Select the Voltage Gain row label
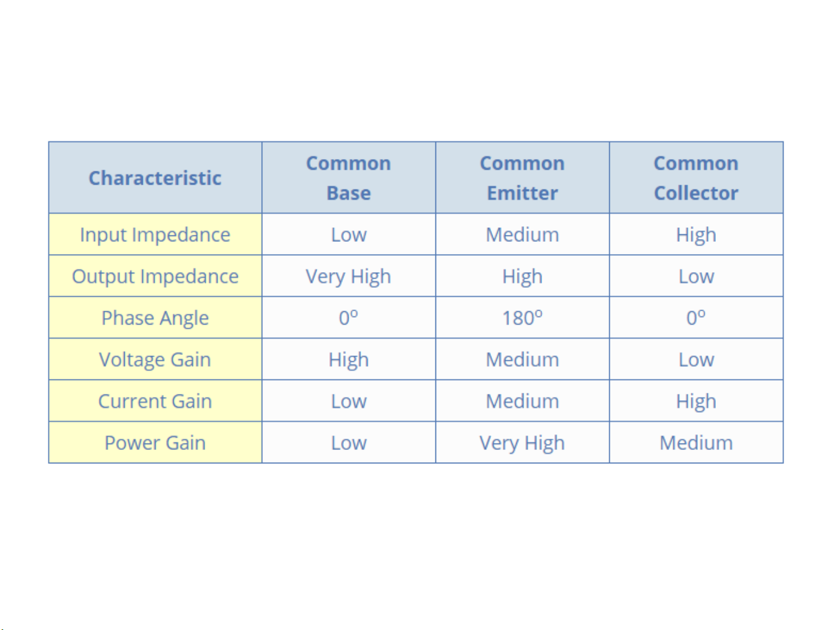 click(x=155, y=360)
